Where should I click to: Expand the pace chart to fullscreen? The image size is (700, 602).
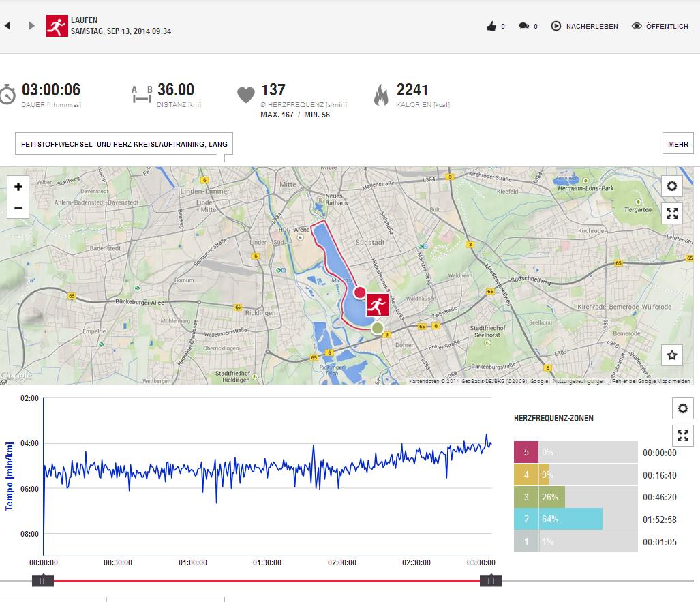[x=683, y=436]
